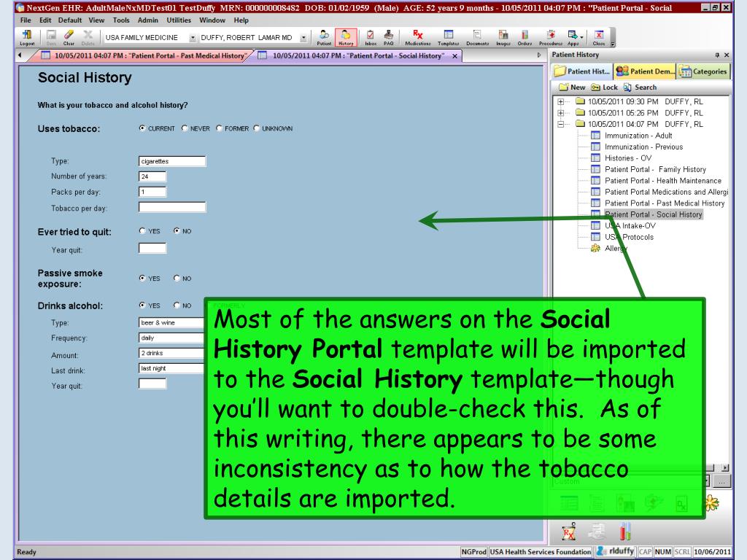
Task: Toggle the History toolbar icon
Action: tap(346, 37)
